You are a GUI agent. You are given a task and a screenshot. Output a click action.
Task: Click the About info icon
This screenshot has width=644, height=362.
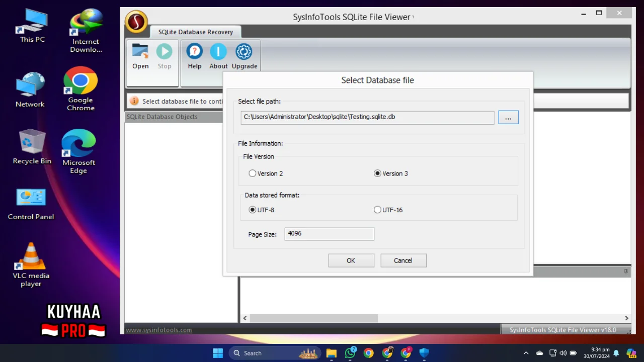pyautogui.click(x=218, y=51)
